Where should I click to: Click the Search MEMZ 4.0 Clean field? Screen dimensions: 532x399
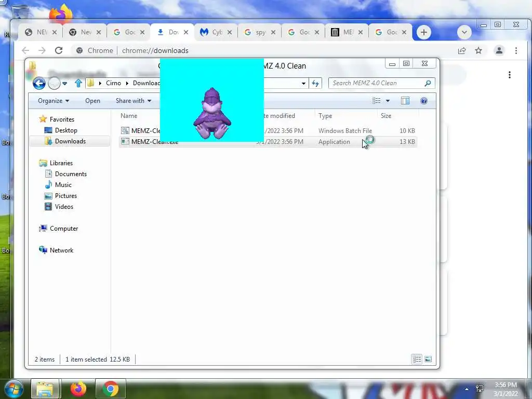pos(381,83)
